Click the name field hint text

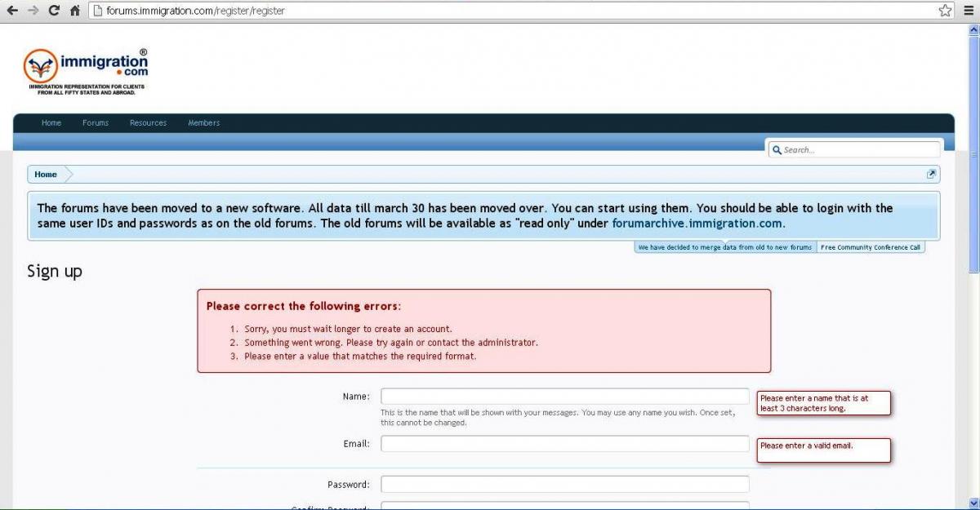tap(558, 418)
